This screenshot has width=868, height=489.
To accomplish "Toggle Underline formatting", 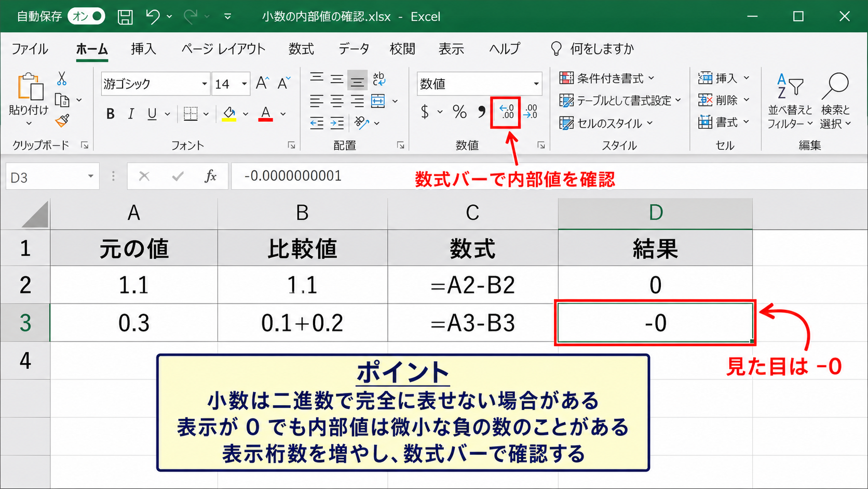I will click(152, 114).
